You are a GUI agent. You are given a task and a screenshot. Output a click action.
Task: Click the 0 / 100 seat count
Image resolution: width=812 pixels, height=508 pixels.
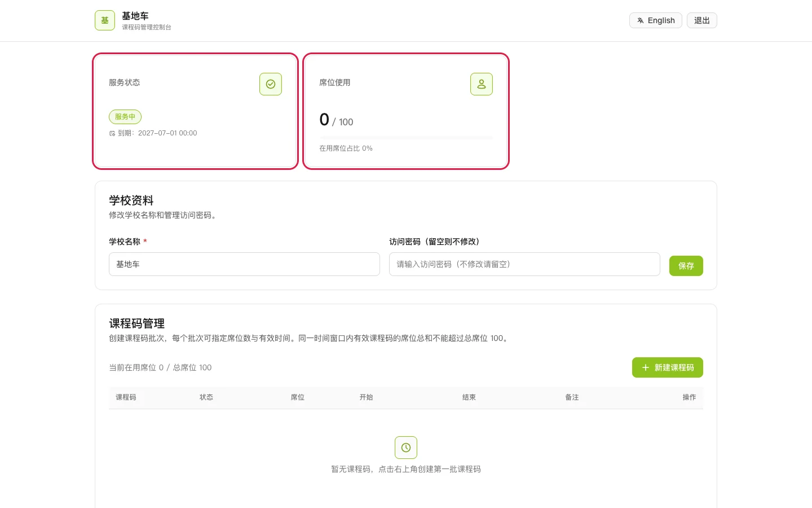coord(336,120)
